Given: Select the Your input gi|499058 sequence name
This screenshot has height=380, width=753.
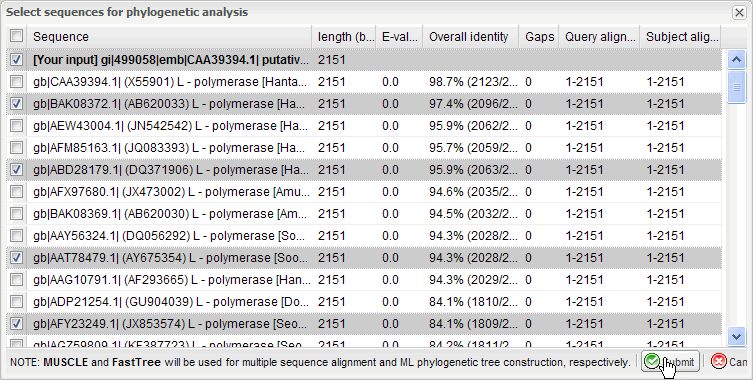Looking at the screenshot, I should (x=171, y=60).
